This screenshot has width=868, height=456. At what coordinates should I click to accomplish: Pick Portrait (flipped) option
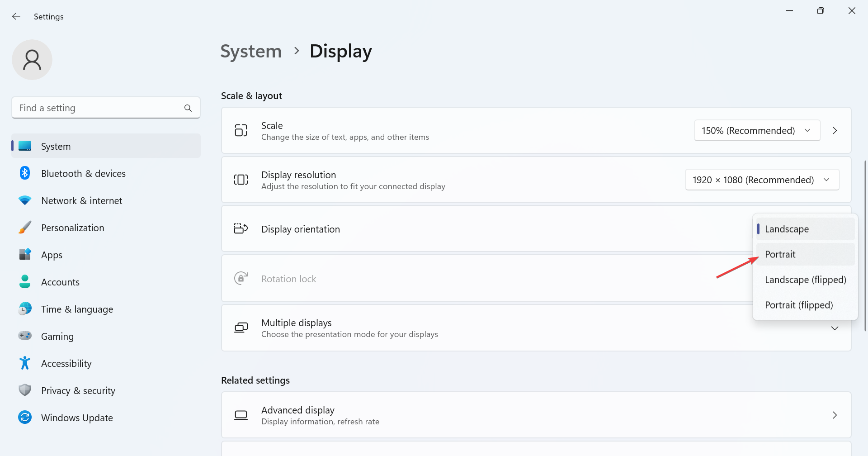point(806,305)
